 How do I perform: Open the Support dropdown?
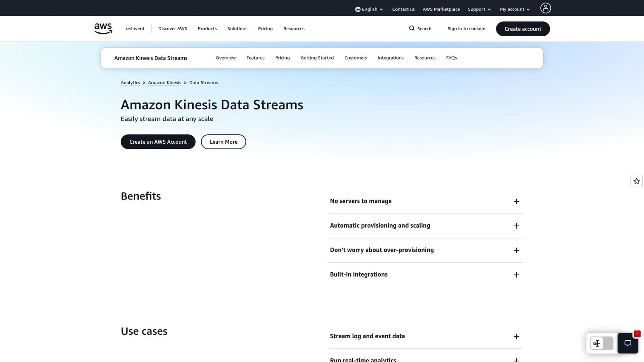[479, 9]
